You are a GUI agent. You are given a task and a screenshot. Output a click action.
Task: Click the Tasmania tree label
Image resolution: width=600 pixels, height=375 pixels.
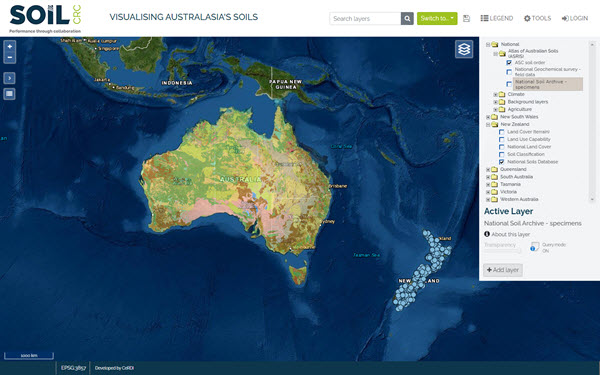[x=510, y=184]
